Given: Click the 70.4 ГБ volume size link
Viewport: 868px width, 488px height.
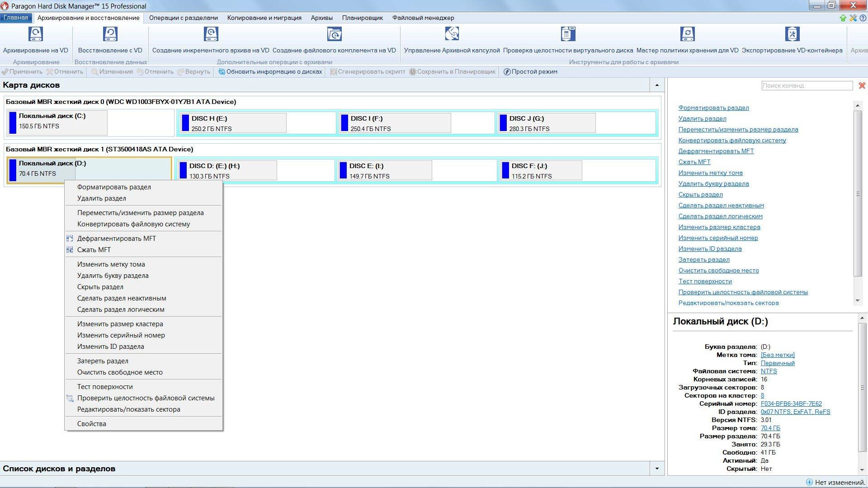Looking at the screenshot, I should pos(770,428).
